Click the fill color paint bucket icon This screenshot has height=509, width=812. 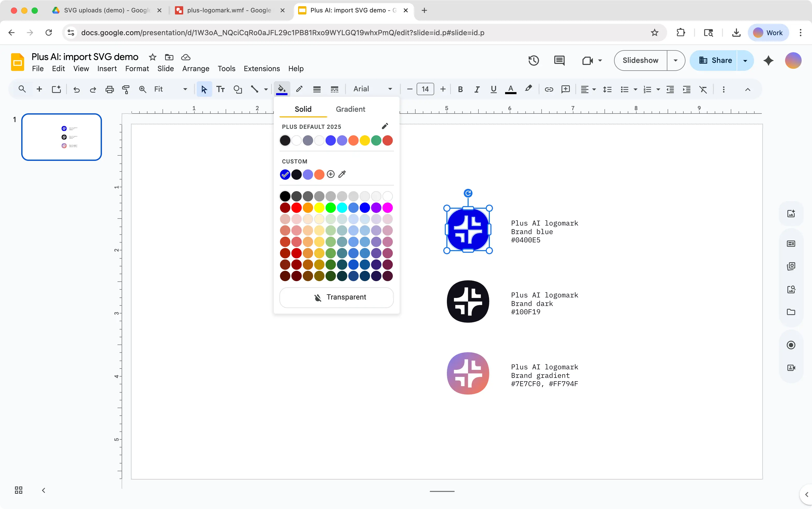click(282, 89)
